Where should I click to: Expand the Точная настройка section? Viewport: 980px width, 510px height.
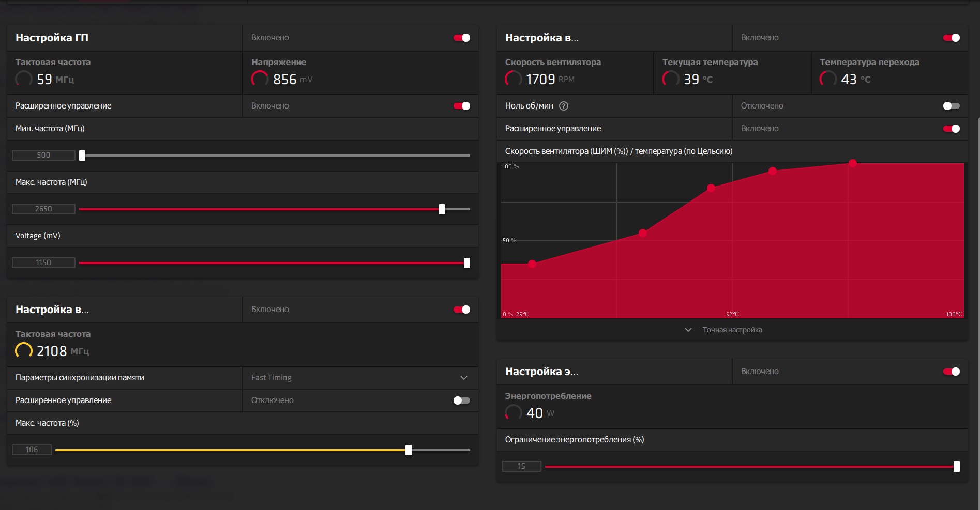(x=724, y=330)
